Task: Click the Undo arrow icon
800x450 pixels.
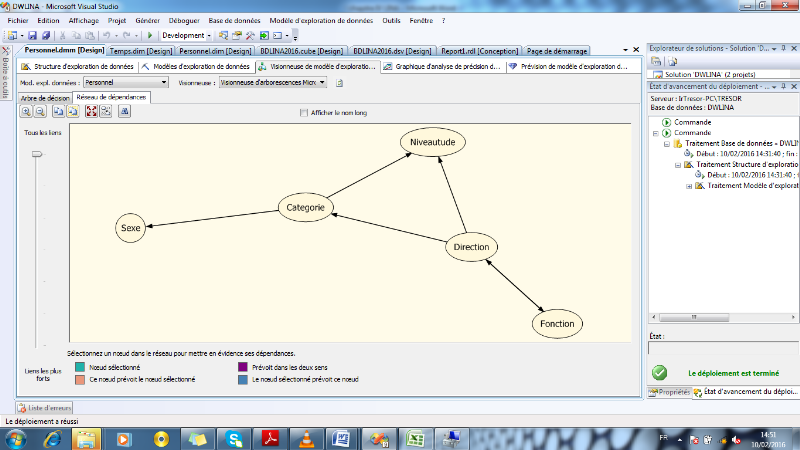Action: pyautogui.click(x=107, y=35)
